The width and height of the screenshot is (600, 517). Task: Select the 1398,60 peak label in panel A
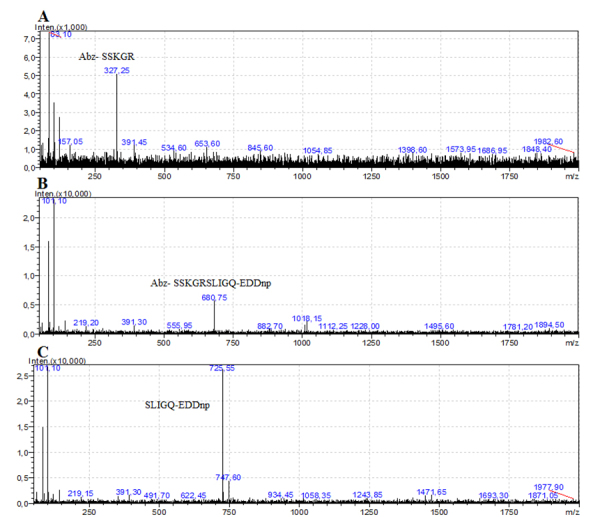tap(412, 150)
